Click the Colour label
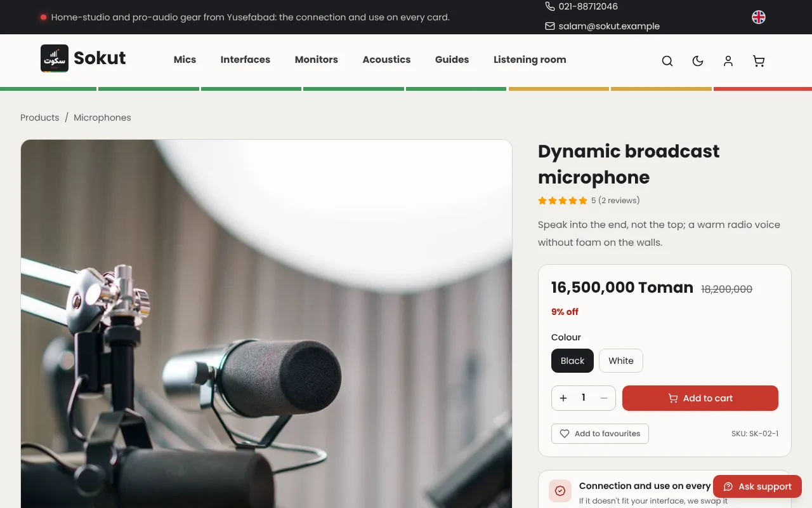 tap(566, 337)
